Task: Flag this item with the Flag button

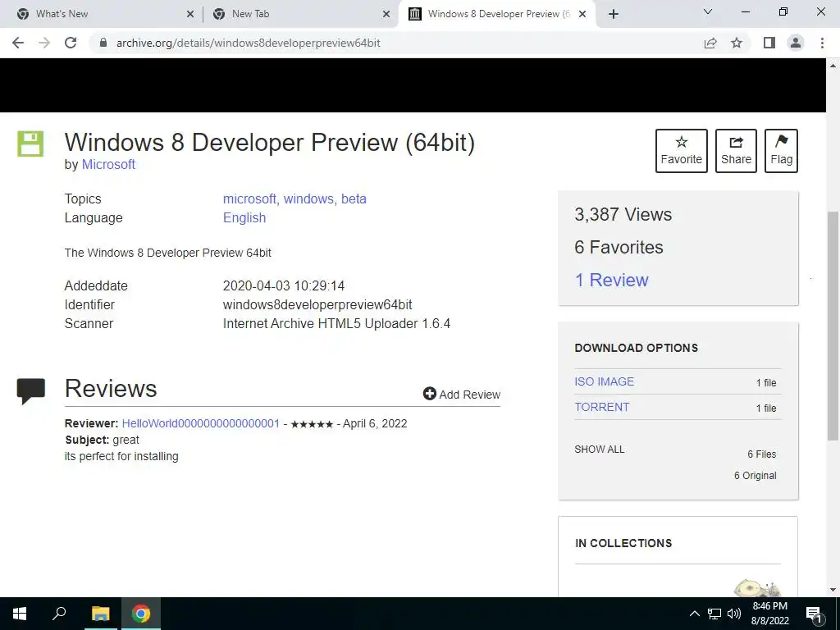Action: pyautogui.click(x=781, y=151)
